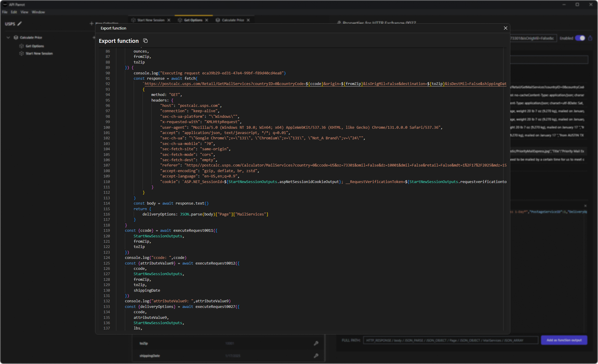
Task: Minimize the API Parrot window
Action: pyautogui.click(x=564, y=4)
